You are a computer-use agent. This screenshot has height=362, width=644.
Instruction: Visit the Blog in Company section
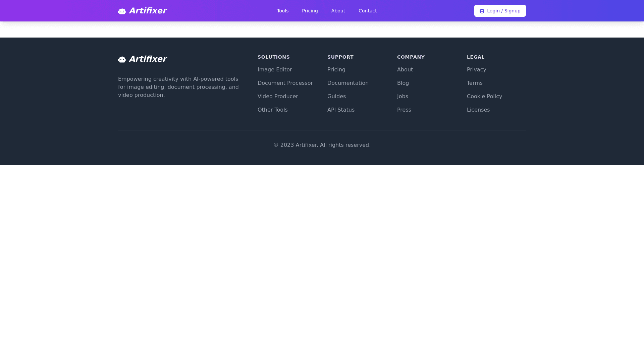click(x=403, y=83)
